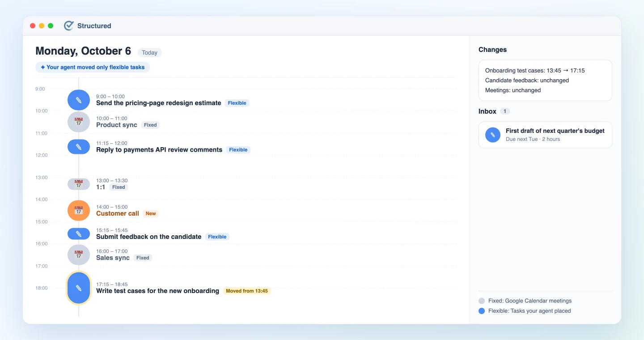Click 'Moved from 13:45' tag
Screen dimensions: 644x340
point(247,291)
